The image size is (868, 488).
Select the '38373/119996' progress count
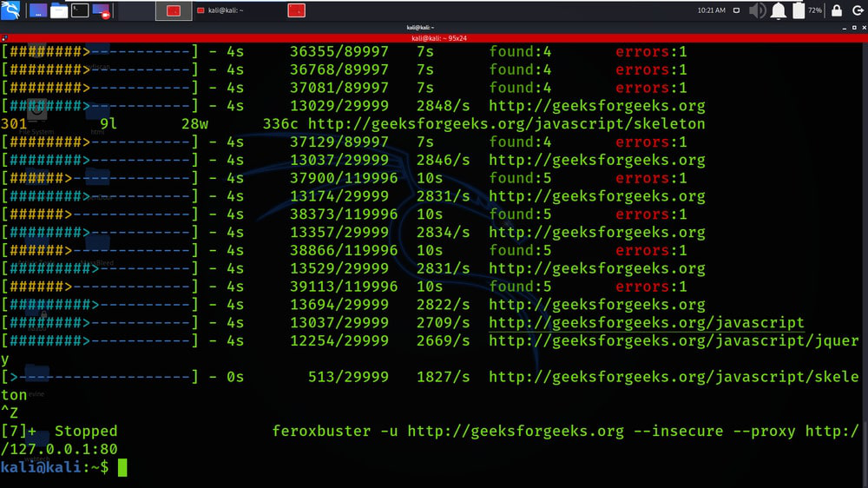(x=344, y=214)
